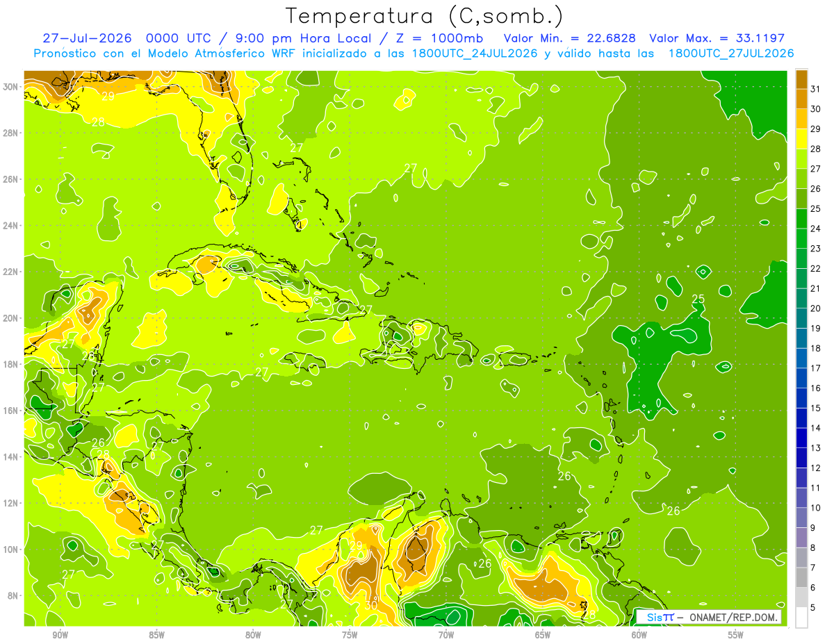
Task: Click the '85W' longitude label
Action: point(156,635)
